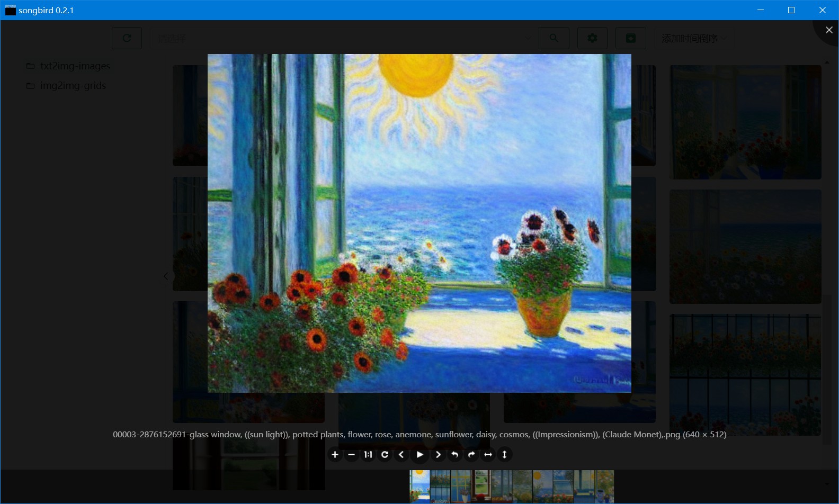Open strip thumbnail showing green lawn through window
This screenshot has height=504, width=839.
coord(481,487)
